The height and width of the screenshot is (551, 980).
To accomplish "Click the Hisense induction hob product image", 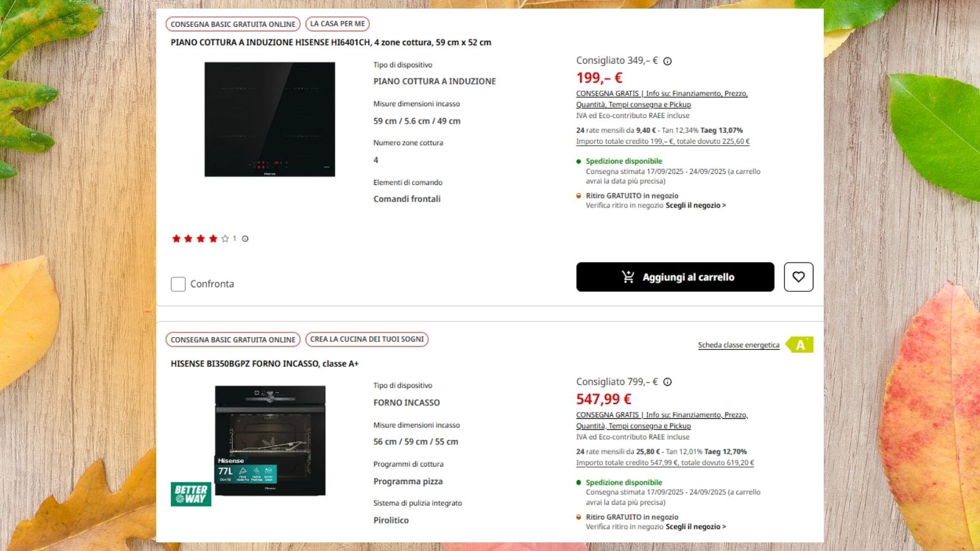I will point(269,119).
